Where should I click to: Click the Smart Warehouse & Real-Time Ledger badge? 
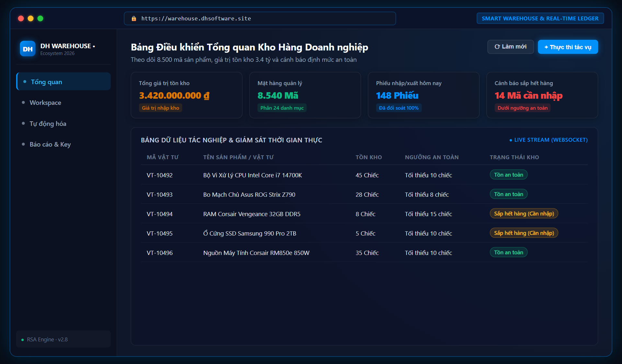pos(540,18)
